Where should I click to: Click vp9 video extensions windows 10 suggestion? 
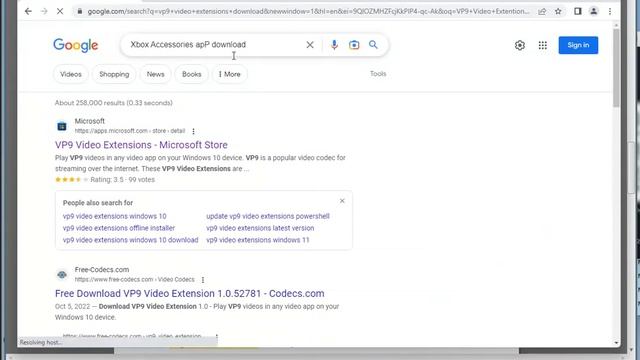click(x=115, y=216)
